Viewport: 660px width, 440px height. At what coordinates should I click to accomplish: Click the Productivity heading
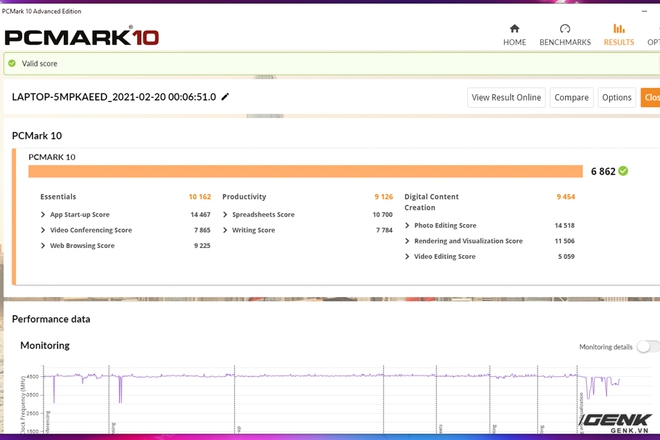click(244, 197)
